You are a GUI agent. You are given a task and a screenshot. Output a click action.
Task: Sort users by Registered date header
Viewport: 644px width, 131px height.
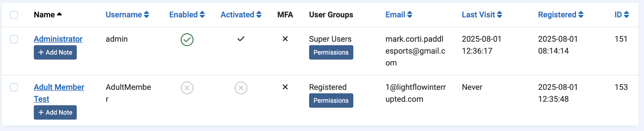tap(561, 15)
